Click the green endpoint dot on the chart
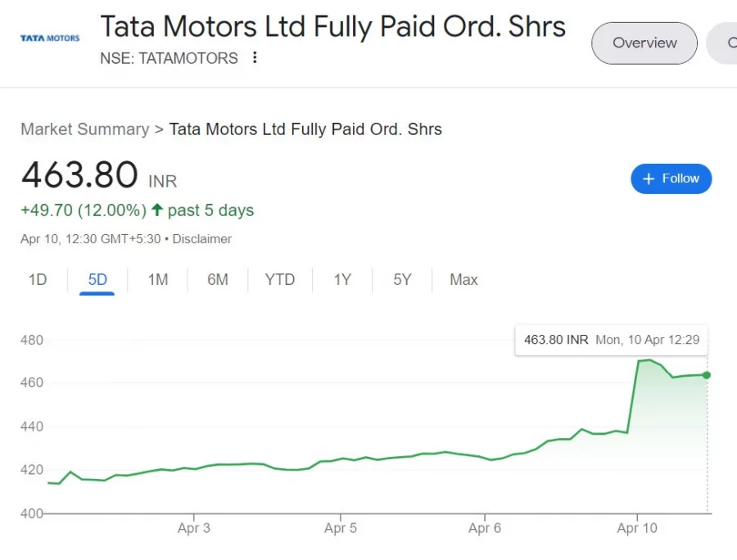737x560 pixels. [706, 376]
